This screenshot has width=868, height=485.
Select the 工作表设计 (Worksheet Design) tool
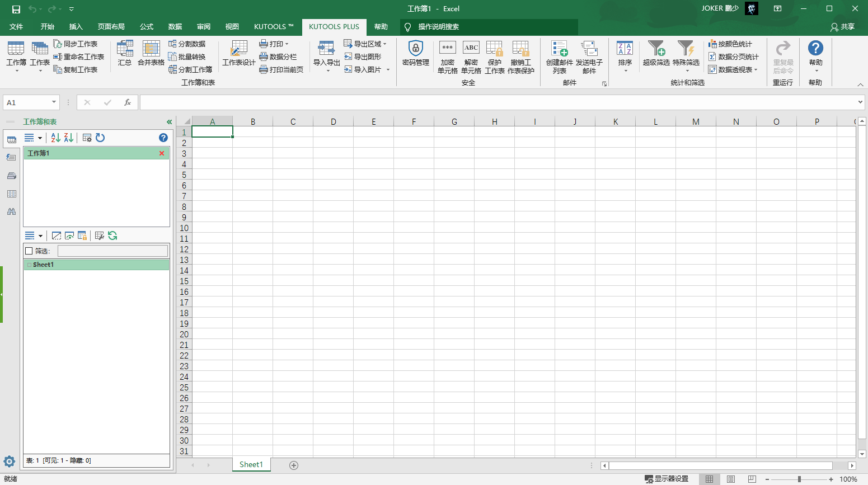click(238, 56)
